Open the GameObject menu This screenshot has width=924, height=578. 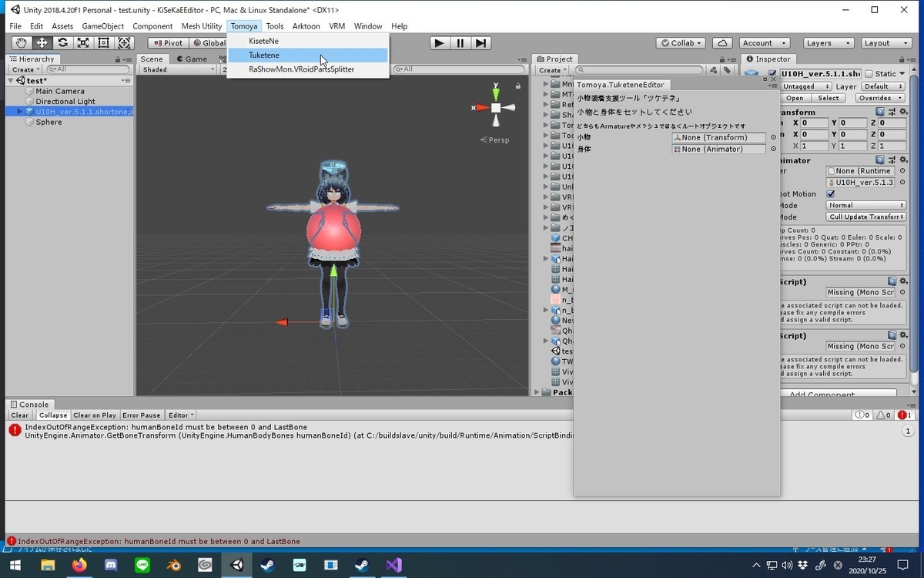(x=102, y=26)
